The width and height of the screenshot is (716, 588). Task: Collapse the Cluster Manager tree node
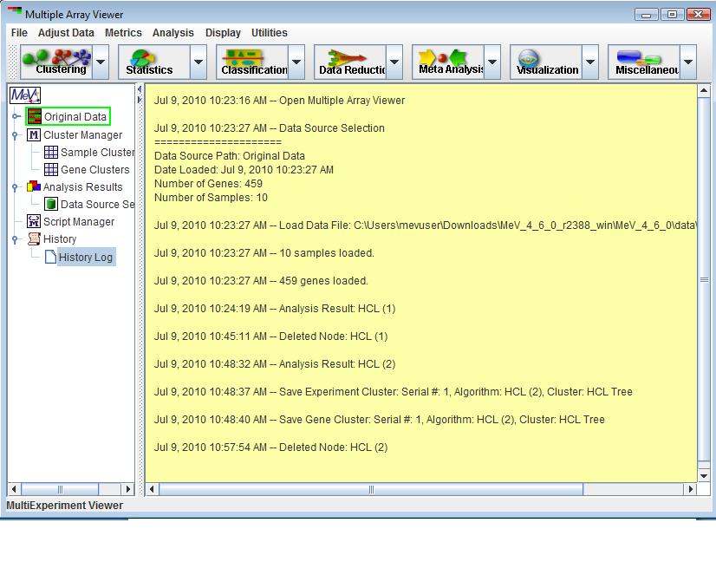pos(16,135)
